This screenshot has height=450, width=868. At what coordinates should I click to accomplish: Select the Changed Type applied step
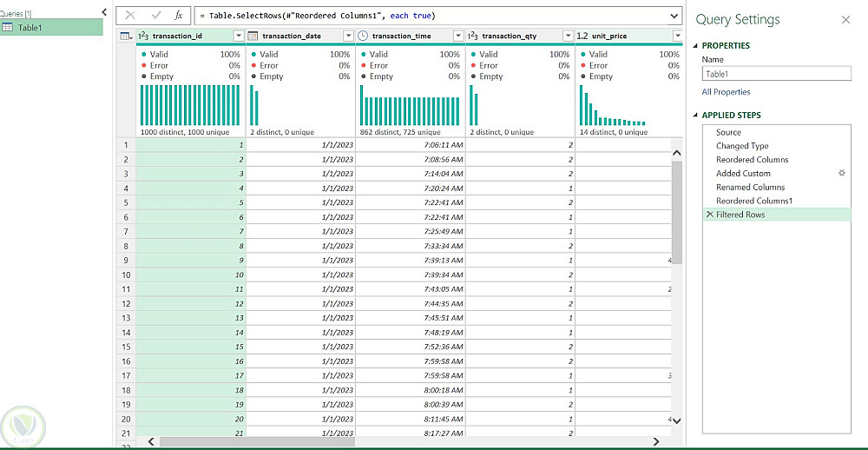[x=742, y=146]
